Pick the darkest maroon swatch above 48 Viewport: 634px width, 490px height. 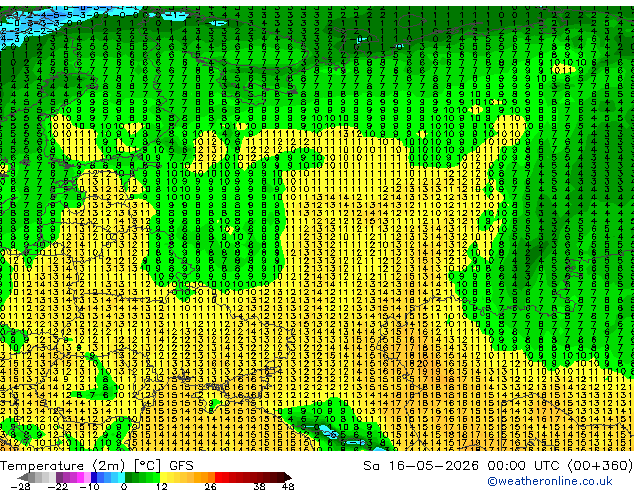tap(280, 477)
